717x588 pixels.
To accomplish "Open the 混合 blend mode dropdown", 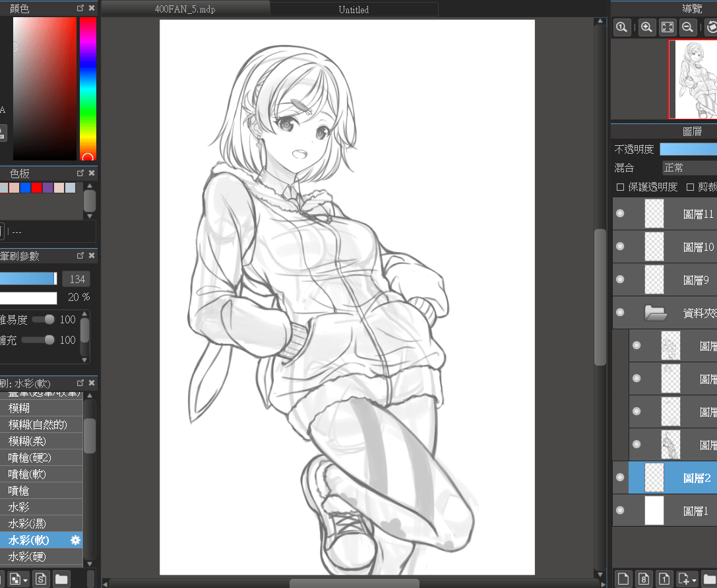I will click(x=689, y=168).
